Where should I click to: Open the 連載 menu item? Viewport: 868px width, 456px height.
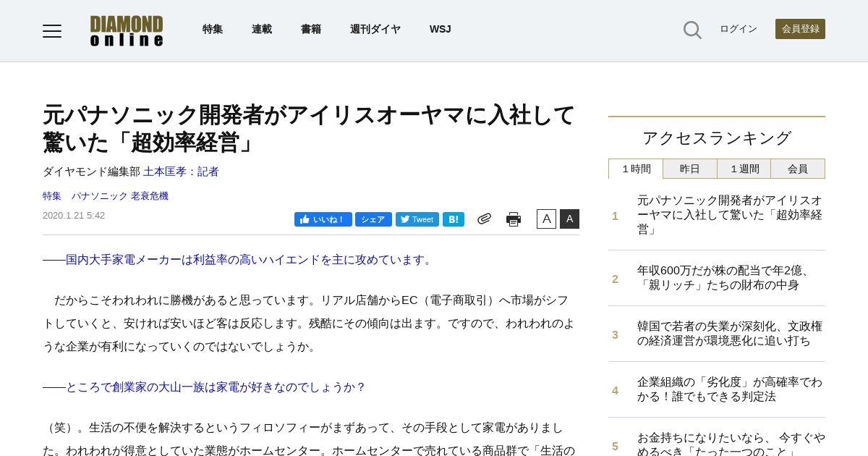262,29
